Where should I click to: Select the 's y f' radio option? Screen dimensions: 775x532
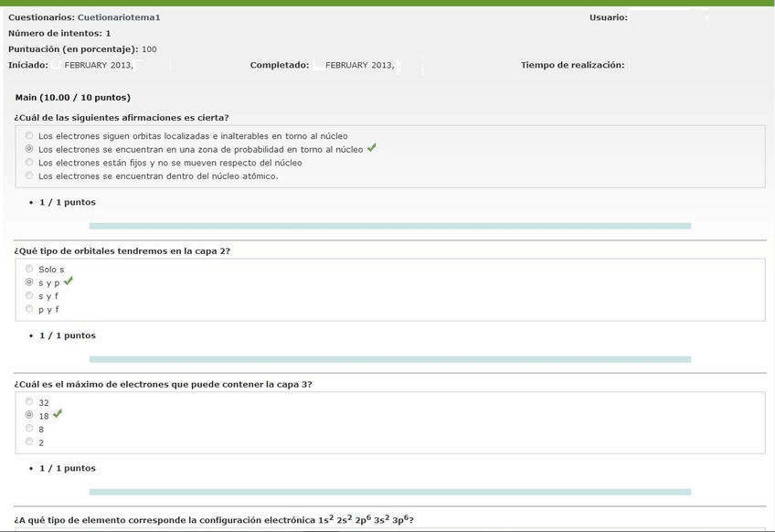(29, 295)
